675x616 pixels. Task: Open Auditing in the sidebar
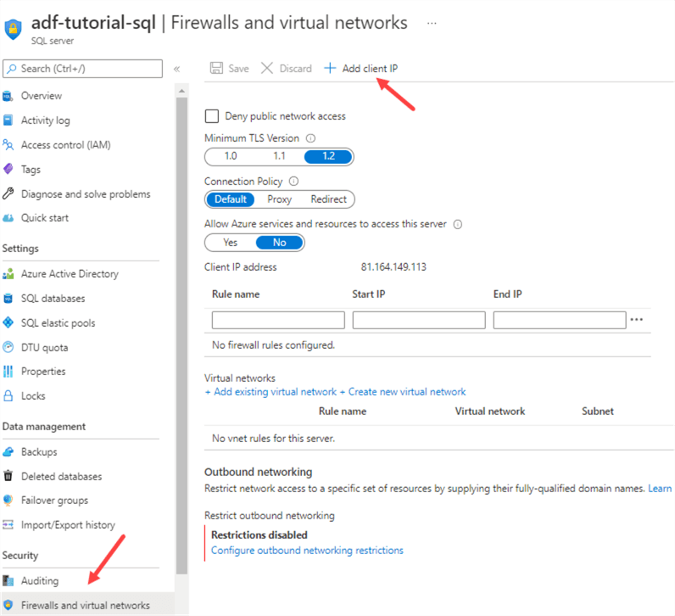40,580
